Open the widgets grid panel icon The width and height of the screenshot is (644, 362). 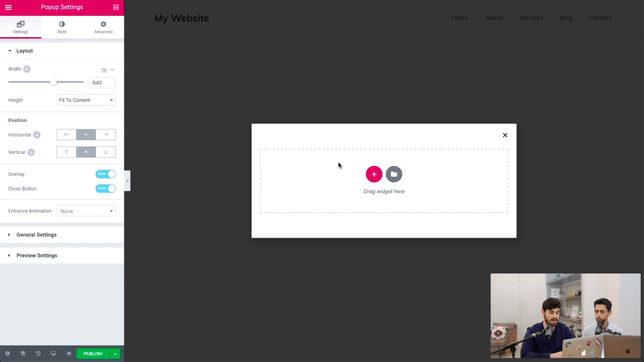point(116,8)
